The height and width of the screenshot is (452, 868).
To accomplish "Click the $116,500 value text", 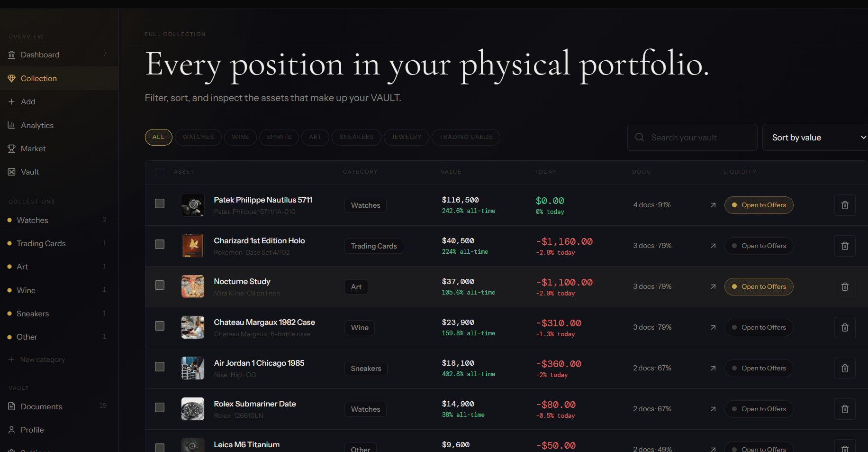I will [461, 200].
